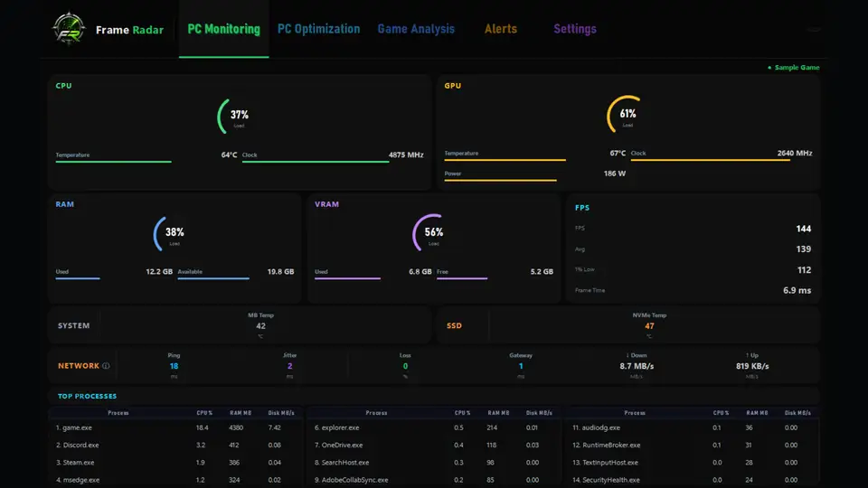868x488 pixels.
Task: Select the TextInputHost.exe process row
Action: coord(693,463)
